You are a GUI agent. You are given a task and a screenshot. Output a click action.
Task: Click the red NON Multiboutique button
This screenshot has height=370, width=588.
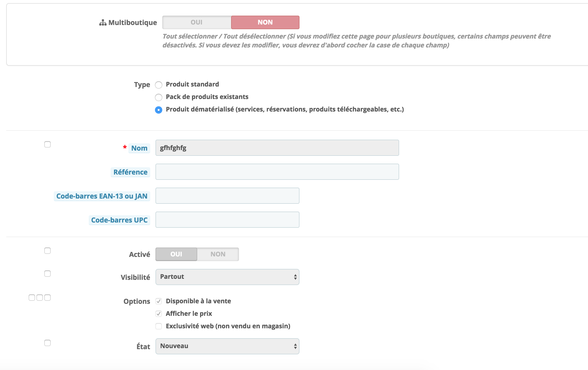pyautogui.click(x=265, y=22)
